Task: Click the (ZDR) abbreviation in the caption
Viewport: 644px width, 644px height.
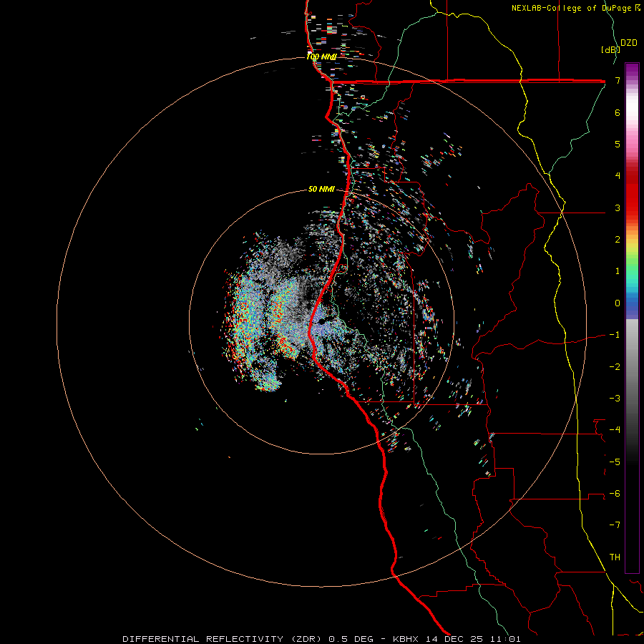Action: pyautogui.click(x=306, y=639)
